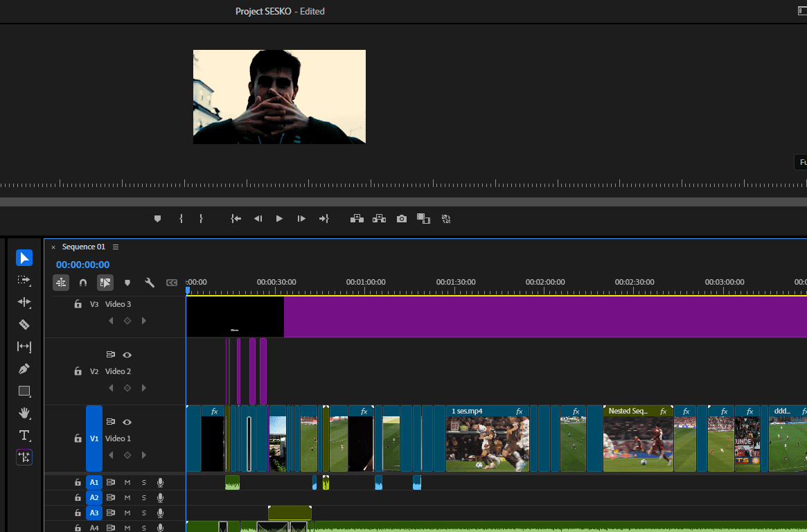The width and height of the screenshot is (807, 532).
Task: Enable Solo on the A2 track
Action: click(143, 497)
